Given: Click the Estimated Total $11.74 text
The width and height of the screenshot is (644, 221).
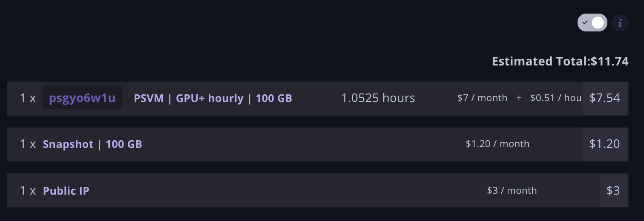Looking at the screenshot, I should pos(560,61).
